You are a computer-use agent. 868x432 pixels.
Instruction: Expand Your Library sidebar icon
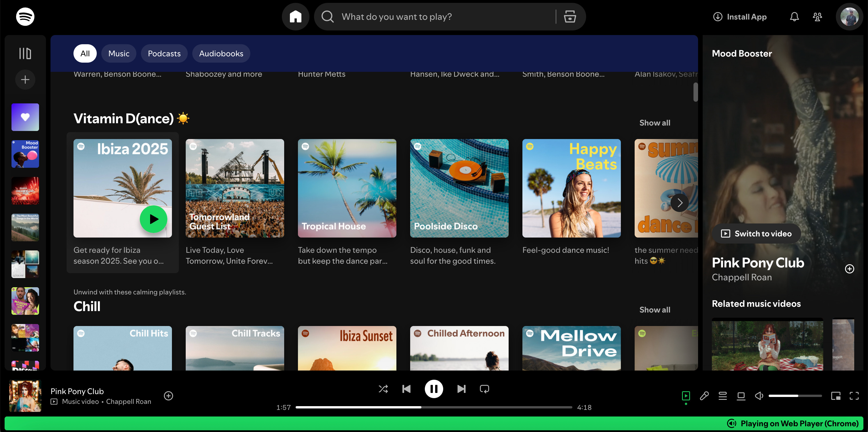pos(25,53)
